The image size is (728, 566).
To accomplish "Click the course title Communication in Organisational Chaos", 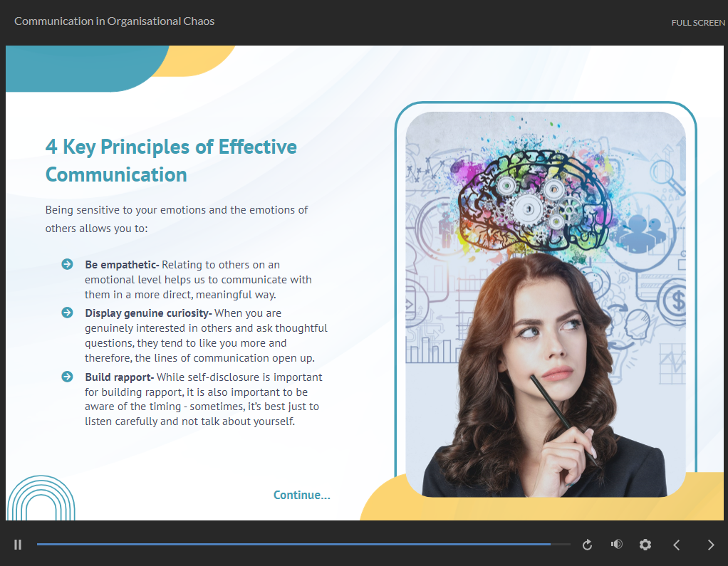I will click(114, 21).
